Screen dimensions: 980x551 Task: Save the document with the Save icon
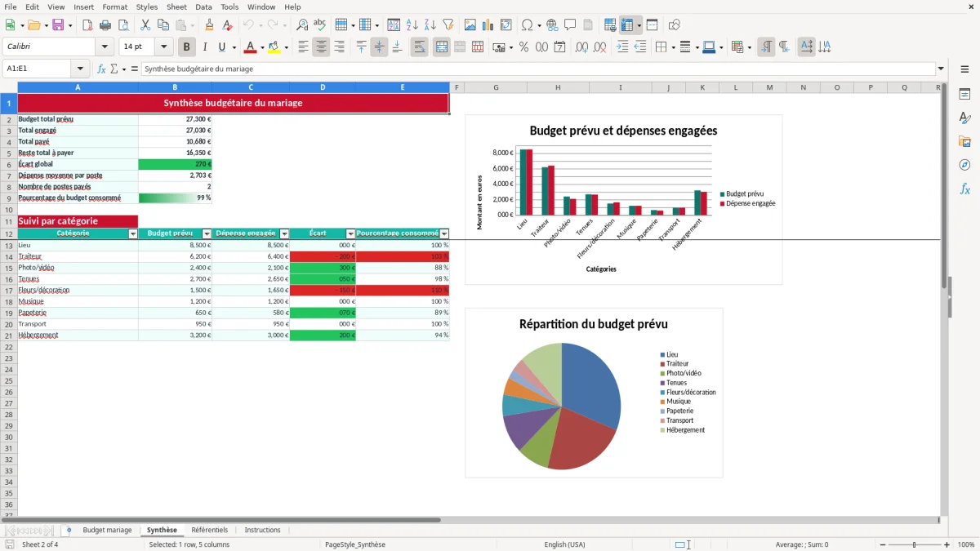click(x=58, y=25)
